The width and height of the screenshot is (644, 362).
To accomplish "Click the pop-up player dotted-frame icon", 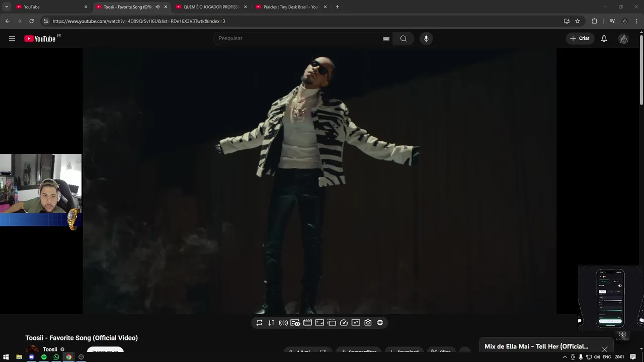I will (x=332, y=323).
